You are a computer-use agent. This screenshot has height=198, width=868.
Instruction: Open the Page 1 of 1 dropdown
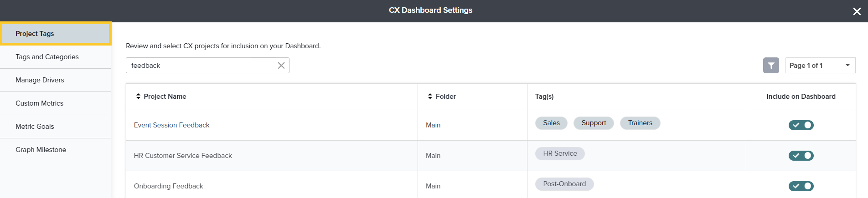(x=820, y=66)
